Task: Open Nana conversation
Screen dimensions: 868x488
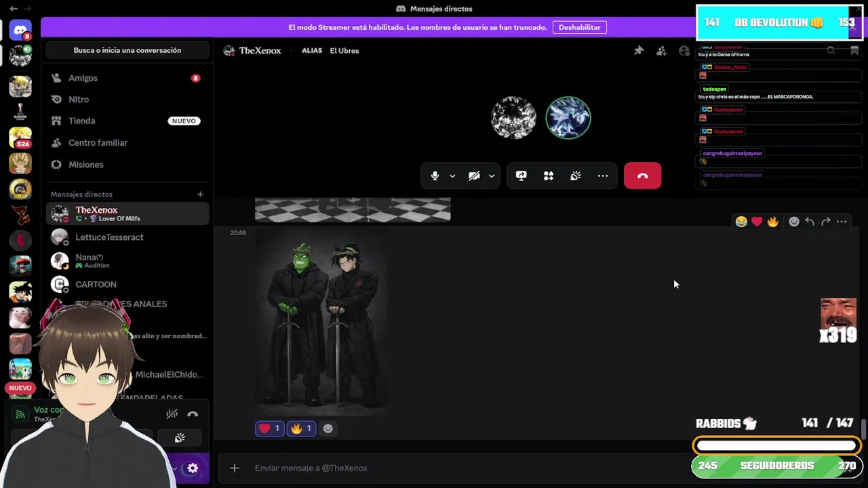Action: [x=127, y=261]
